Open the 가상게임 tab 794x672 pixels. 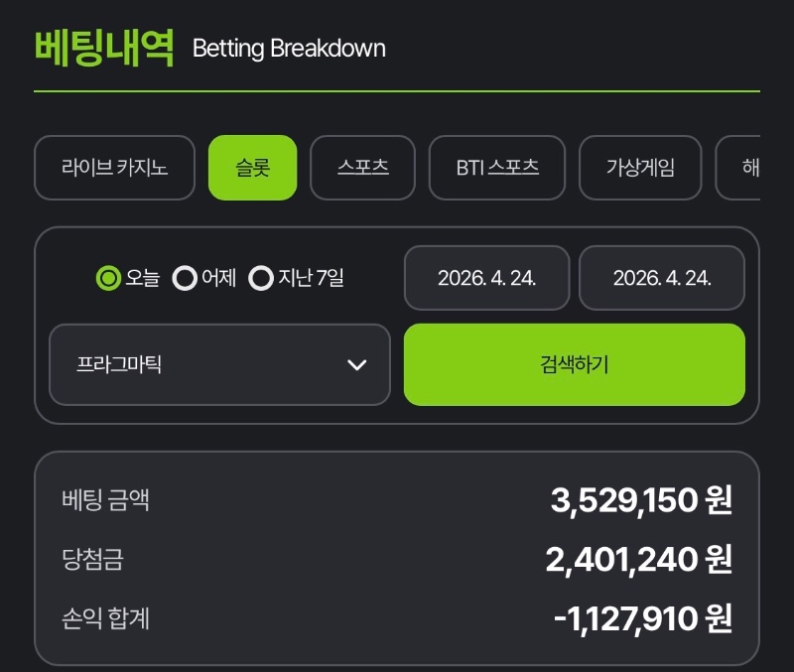640,168
